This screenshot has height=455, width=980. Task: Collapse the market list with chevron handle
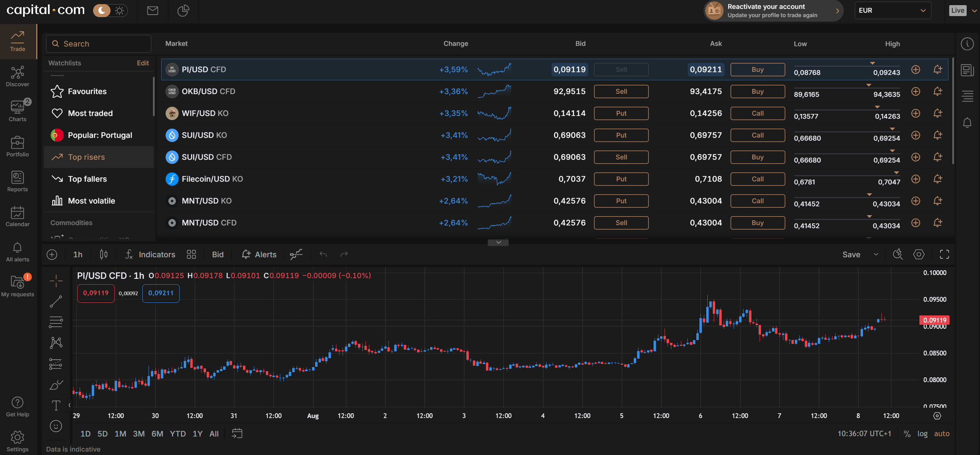(498, 242)
